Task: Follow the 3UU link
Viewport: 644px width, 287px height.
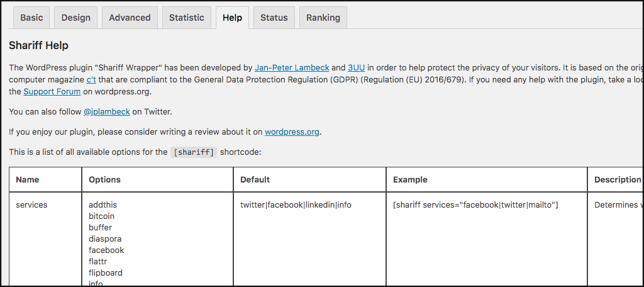Action: pyautogui.click(x=356, y=68)
